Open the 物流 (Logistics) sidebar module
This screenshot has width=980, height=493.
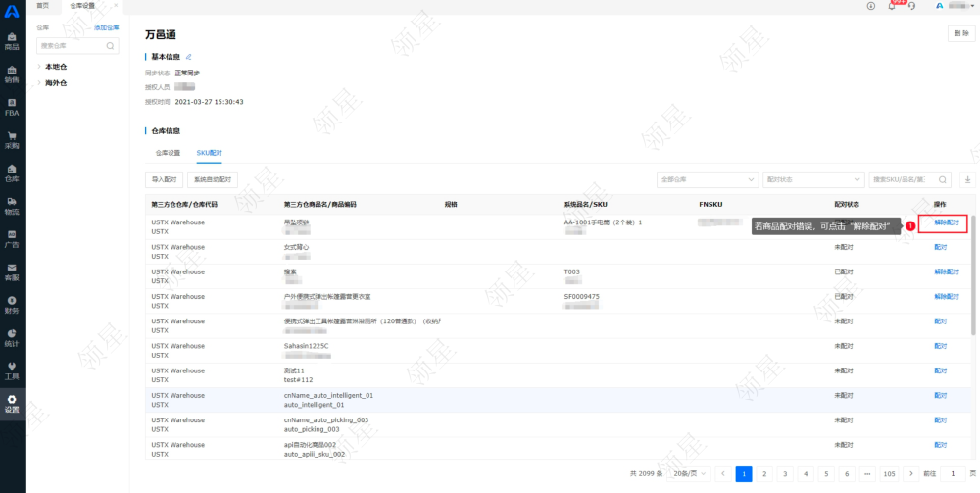(x=12, y=206)
